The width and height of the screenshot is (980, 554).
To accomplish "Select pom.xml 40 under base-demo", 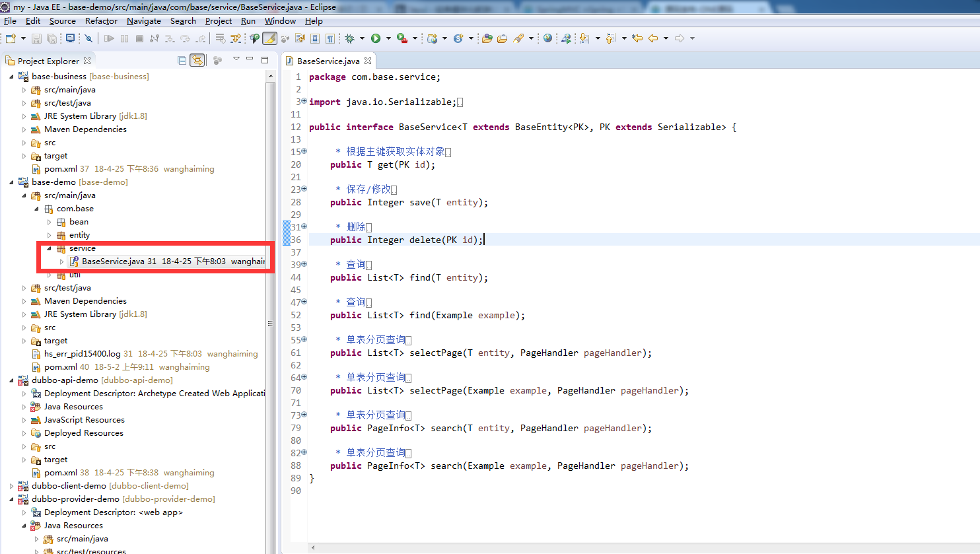I will (121, 367).
